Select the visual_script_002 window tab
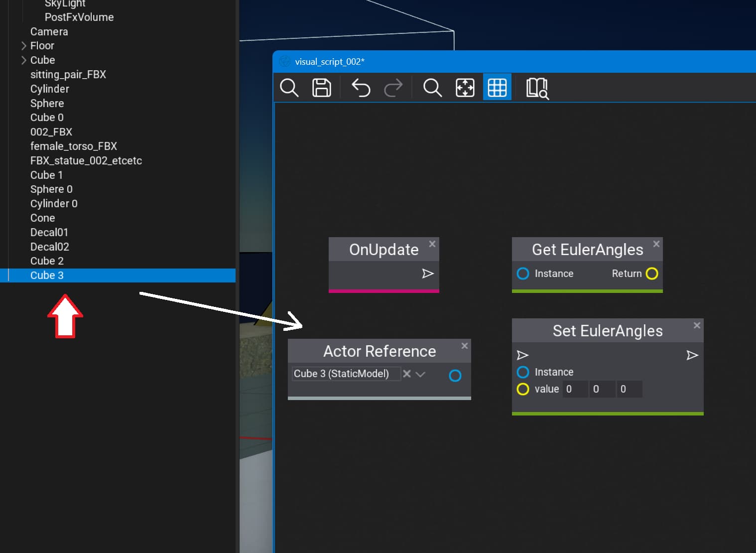Viewport: 756px width, 553px height. pyautogui.click(x=329, y=62)
